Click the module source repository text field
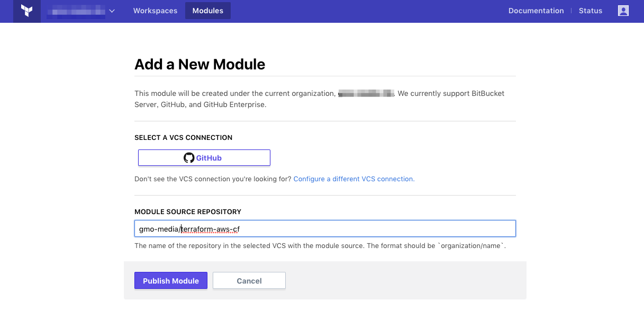644x309 pixels. click(x=325, y=228)
